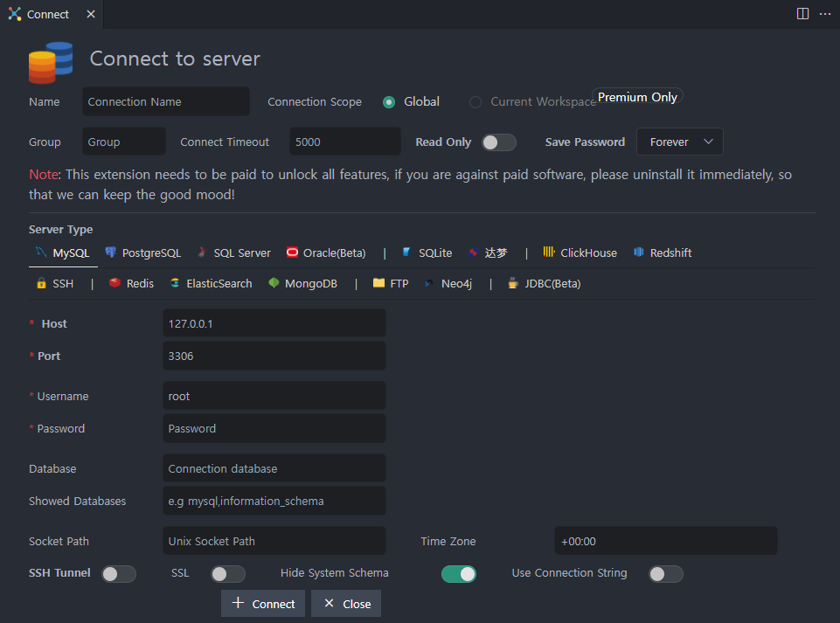Click the Connection database input field
The image size is (840, 623).
point(274,468)
